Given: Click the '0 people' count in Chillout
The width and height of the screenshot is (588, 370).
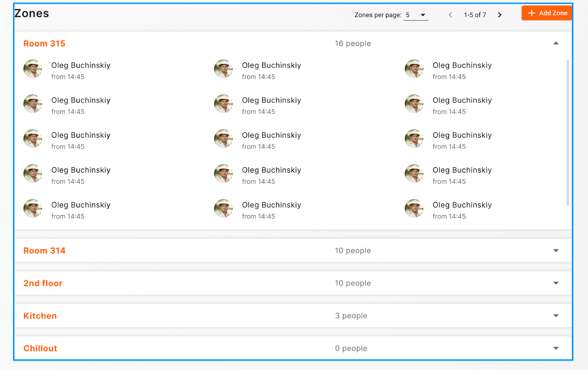Looking at the screenshot, I should coord(351,348).
